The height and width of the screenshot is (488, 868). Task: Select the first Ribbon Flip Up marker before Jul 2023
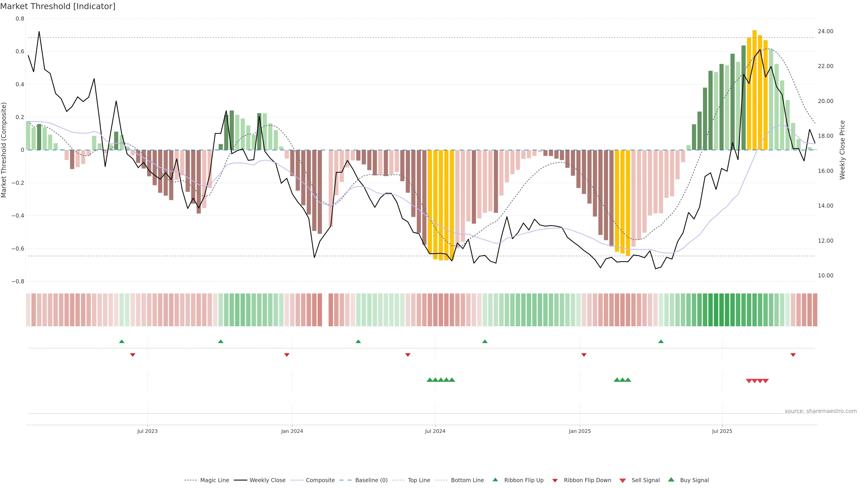(x=122, y=342)
